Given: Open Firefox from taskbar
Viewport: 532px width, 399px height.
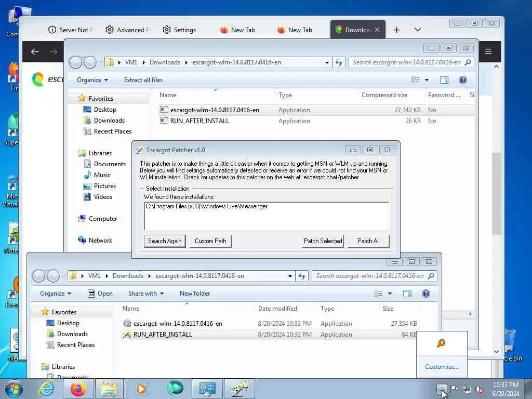Looking at the screenshot, I should (78, 389).
